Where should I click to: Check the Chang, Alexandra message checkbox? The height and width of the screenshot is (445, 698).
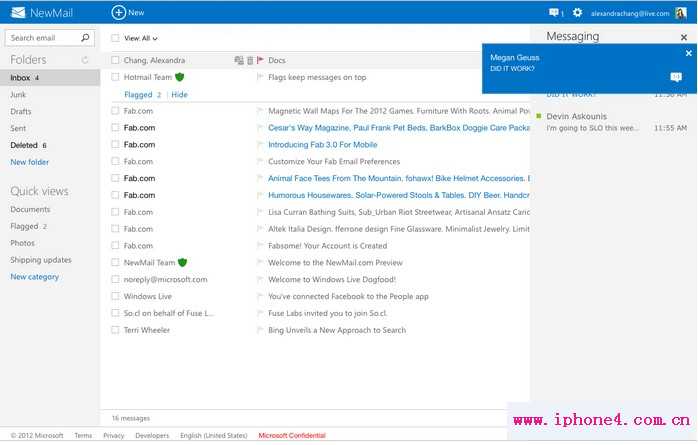tap(115, 60)
